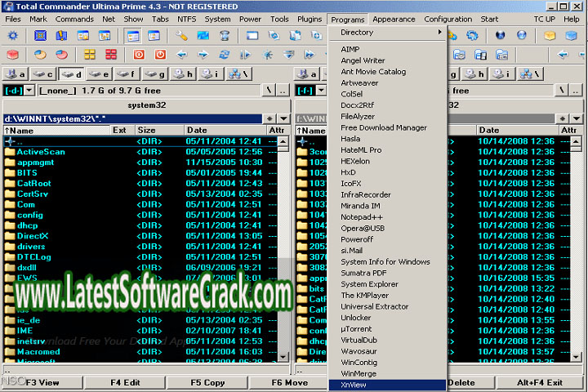Click the red four-square grid icon

[x=111, y=55]
